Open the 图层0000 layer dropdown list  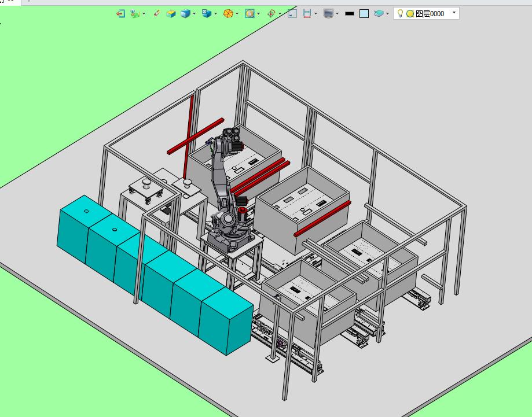454,13
